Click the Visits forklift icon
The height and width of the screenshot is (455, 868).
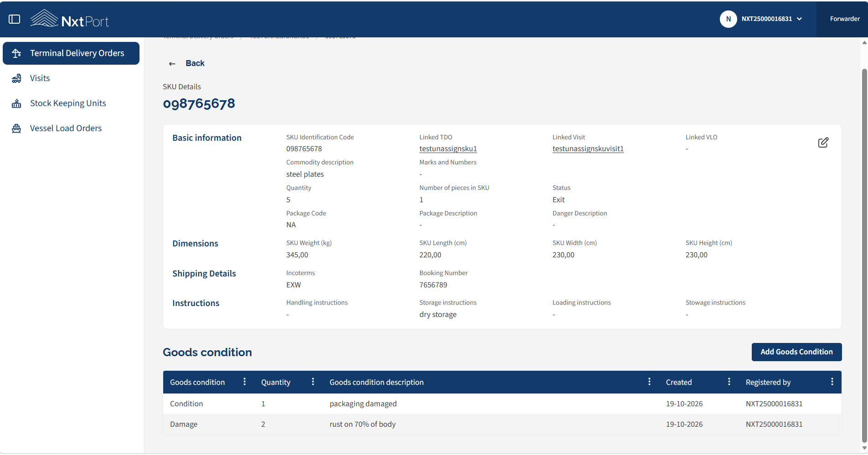16,78
